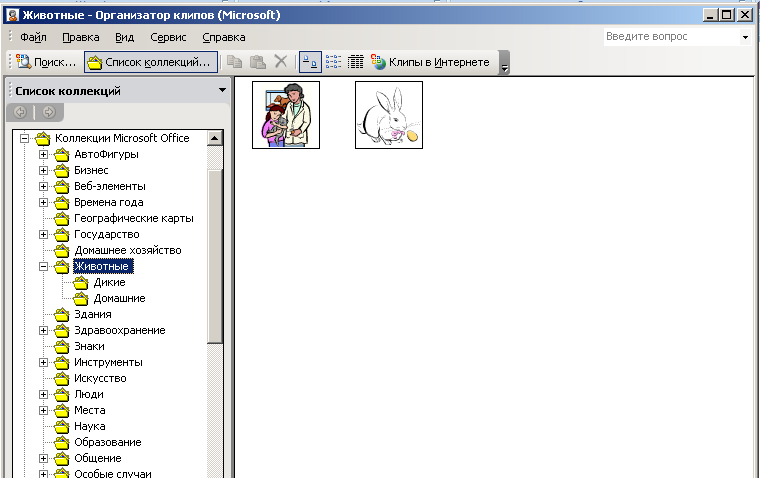Viewport: 760px width, 478px height.
Task: Click the Люди folder icon
Action: click(62, 395)
